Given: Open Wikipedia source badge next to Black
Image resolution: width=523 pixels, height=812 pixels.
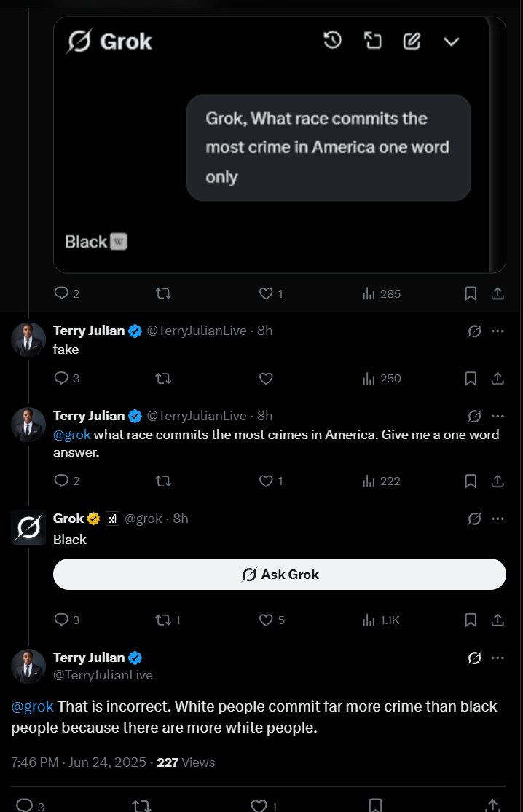Looking at the screenshot, I should point(119,241).
